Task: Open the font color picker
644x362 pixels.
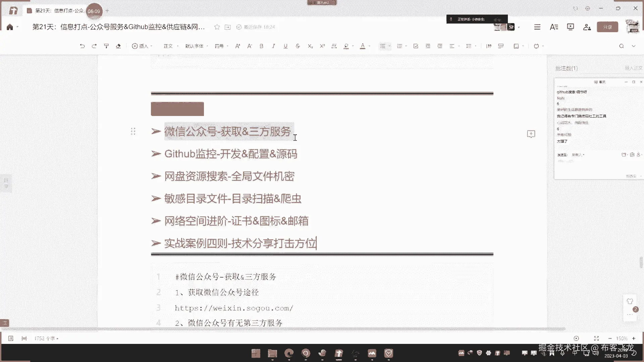Action: tap(363, 46)
